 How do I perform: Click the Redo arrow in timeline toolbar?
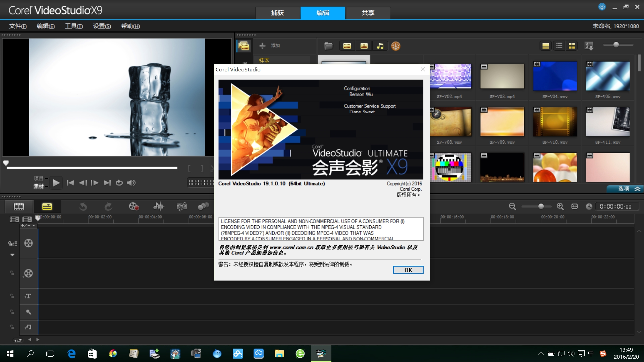pos(108,206)
